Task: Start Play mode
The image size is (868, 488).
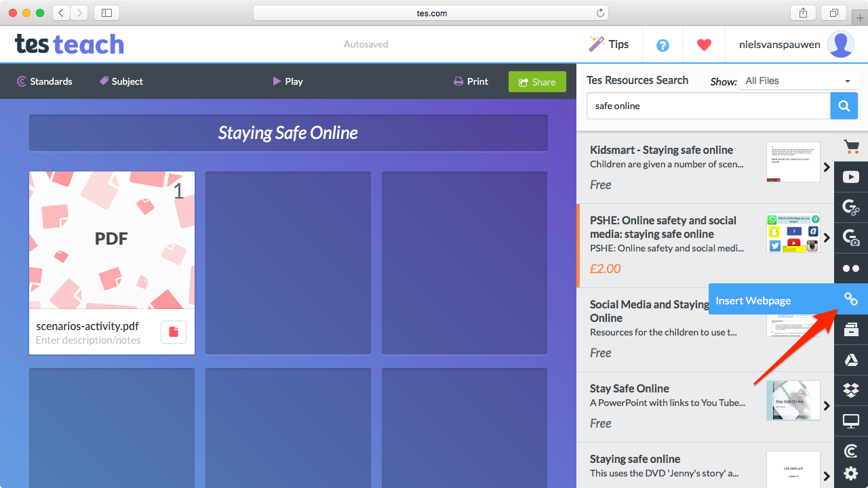Action: [288, 81]
